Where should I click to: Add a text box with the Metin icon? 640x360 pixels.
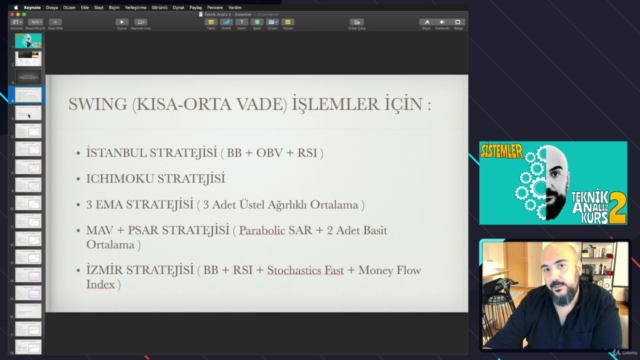tap(242, 22)
